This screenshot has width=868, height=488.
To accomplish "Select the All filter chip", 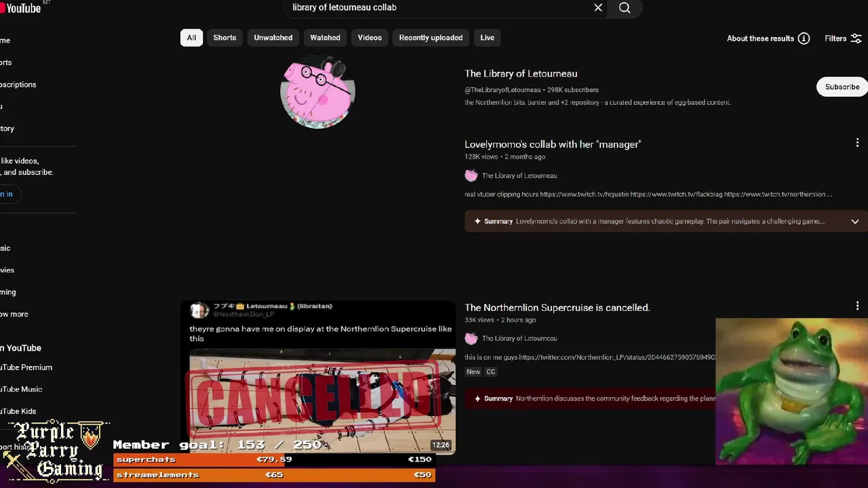I will point(191,38).
